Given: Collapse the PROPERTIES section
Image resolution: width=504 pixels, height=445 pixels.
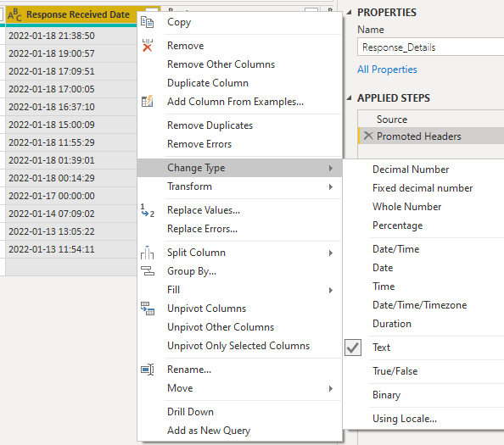Looking at the screenshot, I should 349,13.
